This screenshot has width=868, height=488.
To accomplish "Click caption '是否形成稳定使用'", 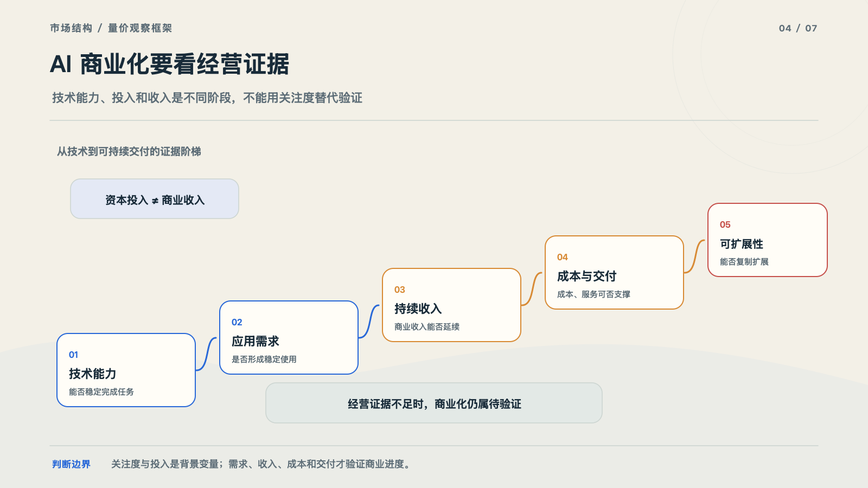I will 264,359.
